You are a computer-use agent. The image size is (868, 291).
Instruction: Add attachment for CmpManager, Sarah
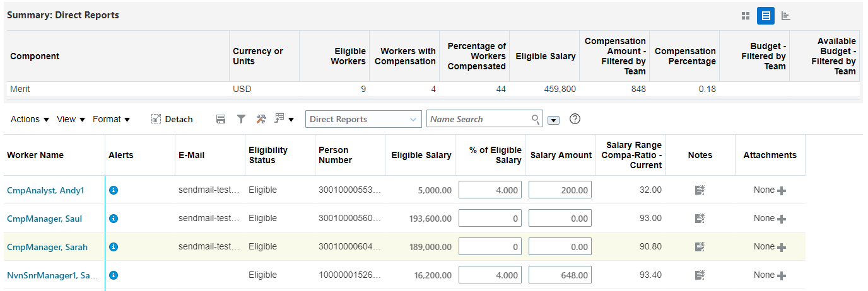point(782,248)
